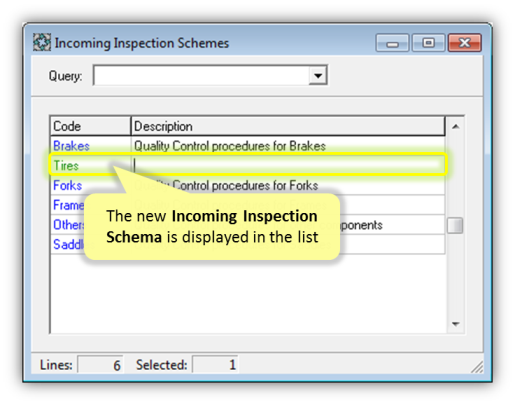Select the Tires code entry
The image size is (515, 405).
coord(66,166)
